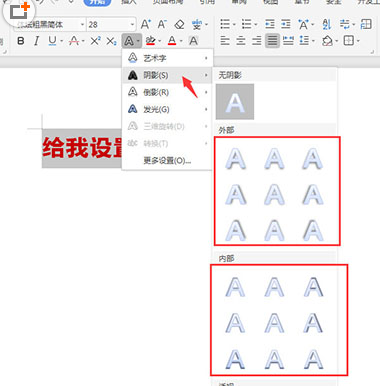
Task: Click the clear formatting eraser icon
Action: pos(179,24)
